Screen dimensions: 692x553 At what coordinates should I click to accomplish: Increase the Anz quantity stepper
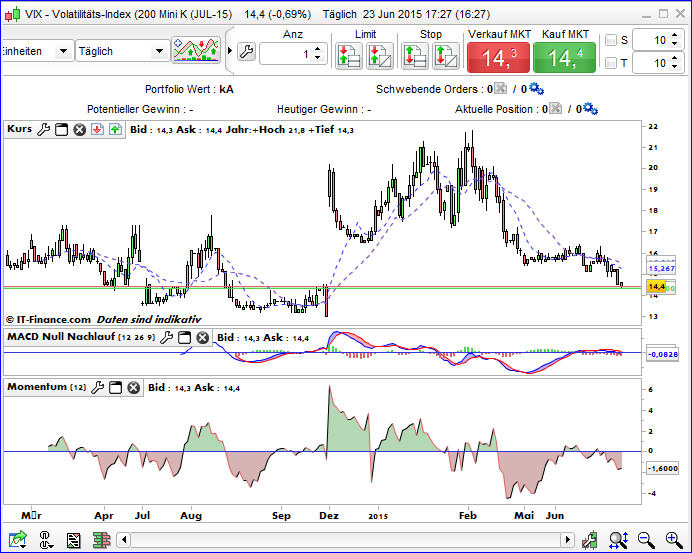[x=320, y=48]
